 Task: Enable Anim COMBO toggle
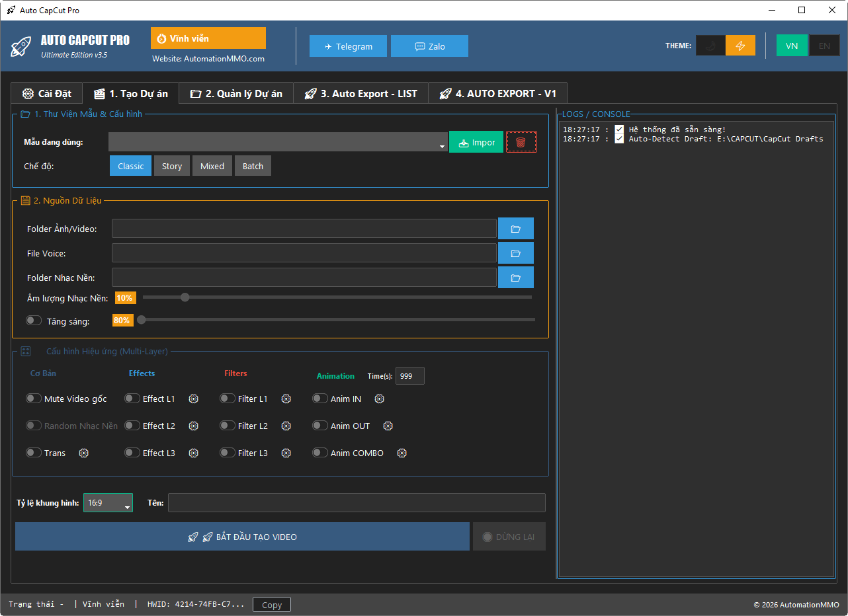click(x=320, y=453)
